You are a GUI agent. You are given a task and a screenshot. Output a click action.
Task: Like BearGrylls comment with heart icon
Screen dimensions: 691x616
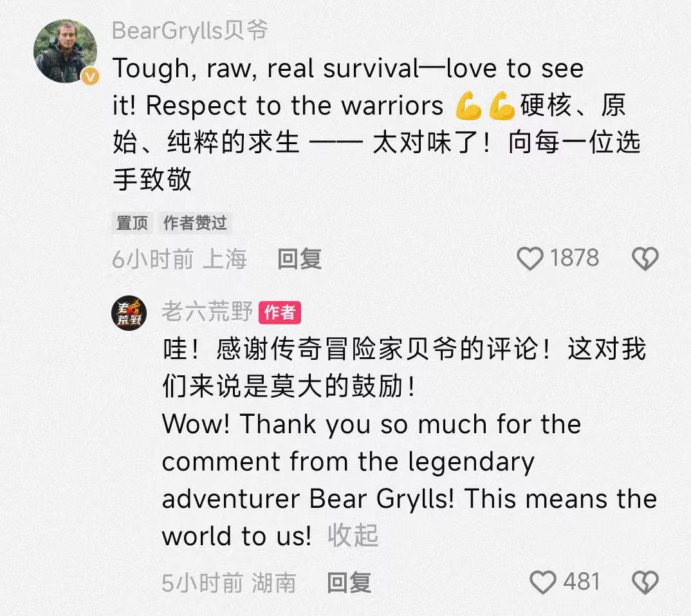530,258
